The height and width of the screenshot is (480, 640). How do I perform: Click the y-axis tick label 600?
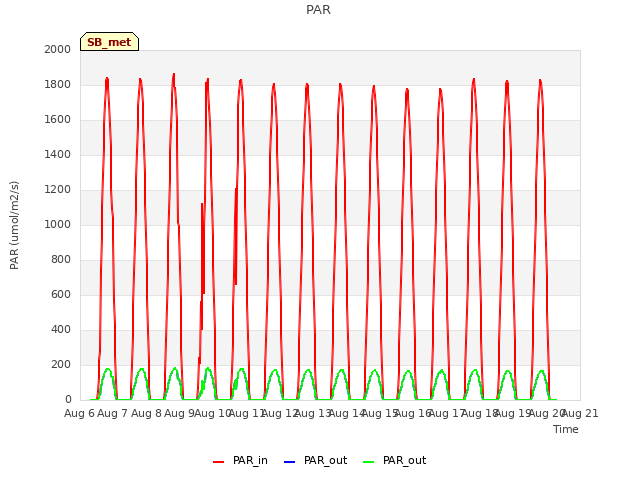click(61, 294)
